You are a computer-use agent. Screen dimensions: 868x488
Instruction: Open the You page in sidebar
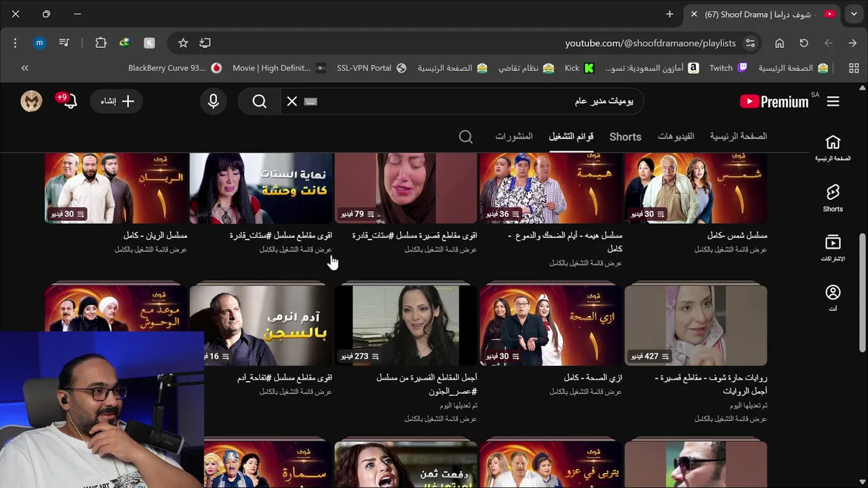833,298
